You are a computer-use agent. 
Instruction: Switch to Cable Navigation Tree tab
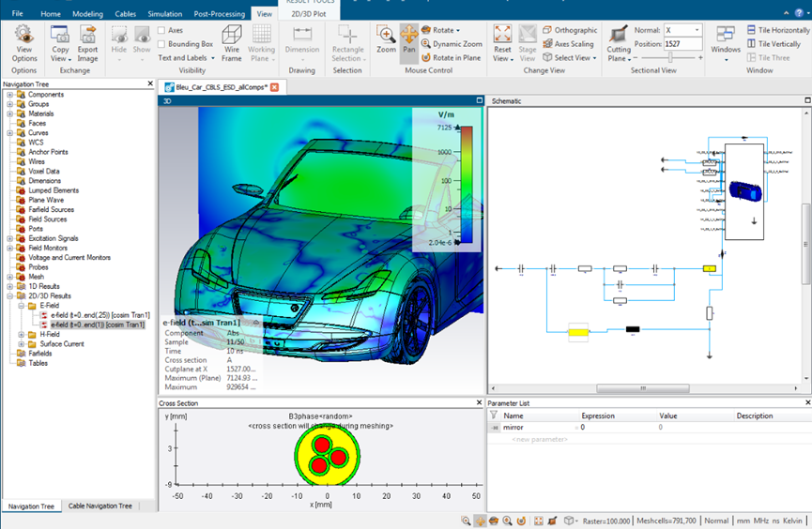[x=100, y=506]
